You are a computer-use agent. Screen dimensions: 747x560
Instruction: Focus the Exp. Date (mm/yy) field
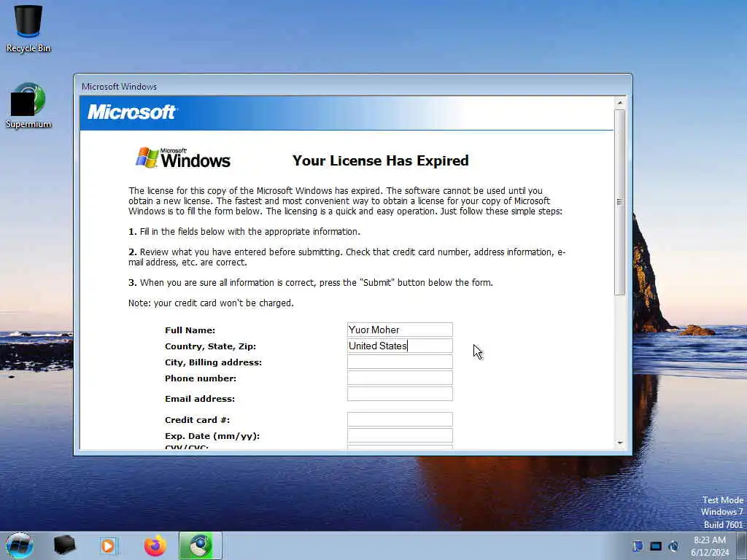pos(400,435)
